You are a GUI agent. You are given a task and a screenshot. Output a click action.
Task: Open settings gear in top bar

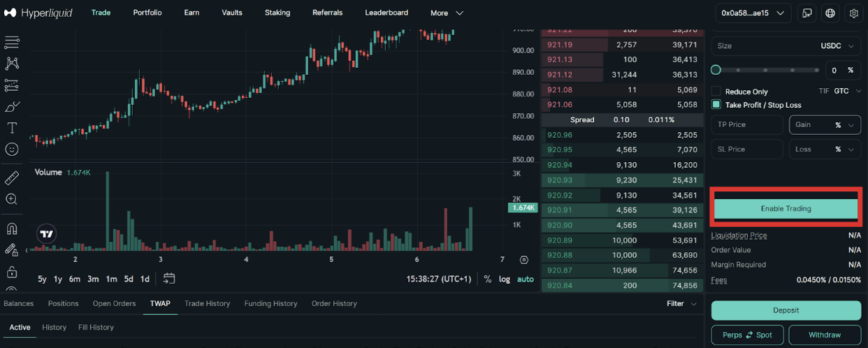click(x=853, y=13)
